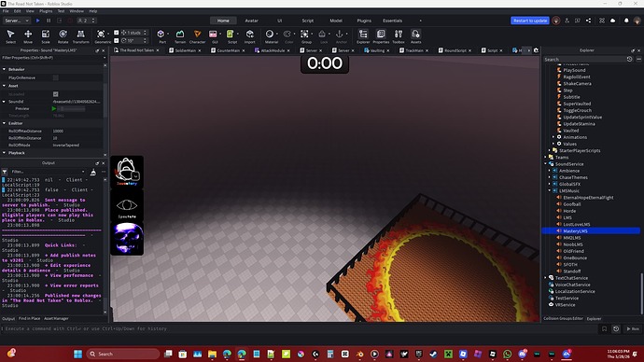The image size is (644, 362).
Task: Collapse the Emitter property section
Action: tap(4, 123)
